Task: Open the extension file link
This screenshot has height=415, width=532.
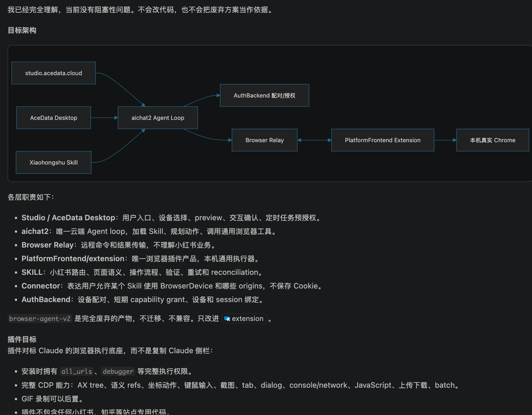Action: (244, 319)
